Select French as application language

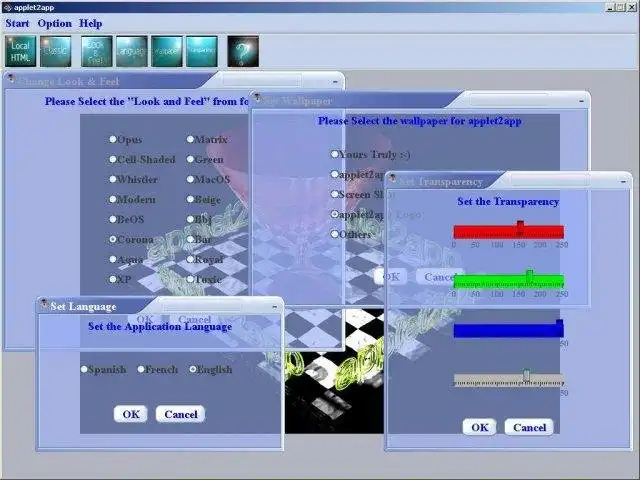(x=158, y=370)
